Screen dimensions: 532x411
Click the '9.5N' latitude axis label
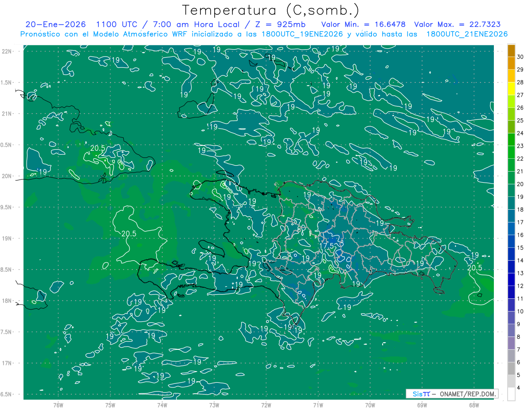click(7, 207)
